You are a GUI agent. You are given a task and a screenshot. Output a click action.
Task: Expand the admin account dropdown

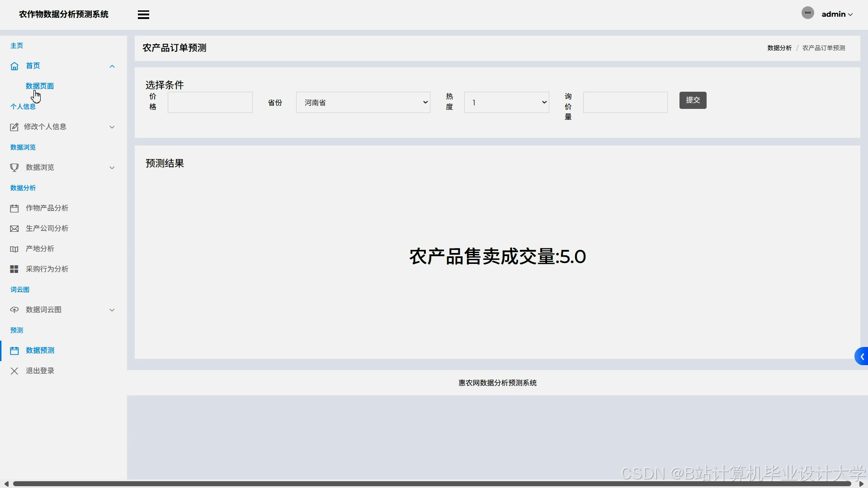[836, 14]
